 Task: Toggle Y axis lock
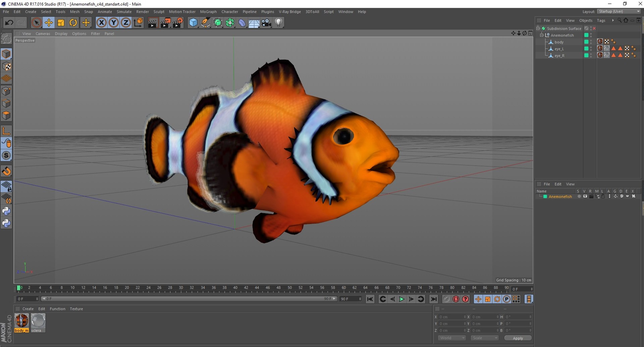pyautogui.click(x=114, y=23)
